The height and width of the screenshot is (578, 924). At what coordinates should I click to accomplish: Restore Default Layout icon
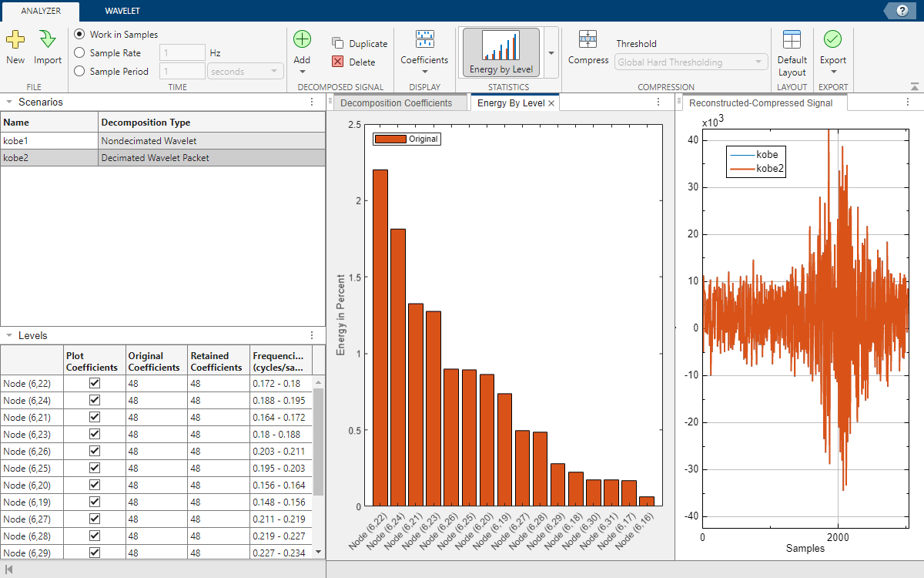click(792, 40)
